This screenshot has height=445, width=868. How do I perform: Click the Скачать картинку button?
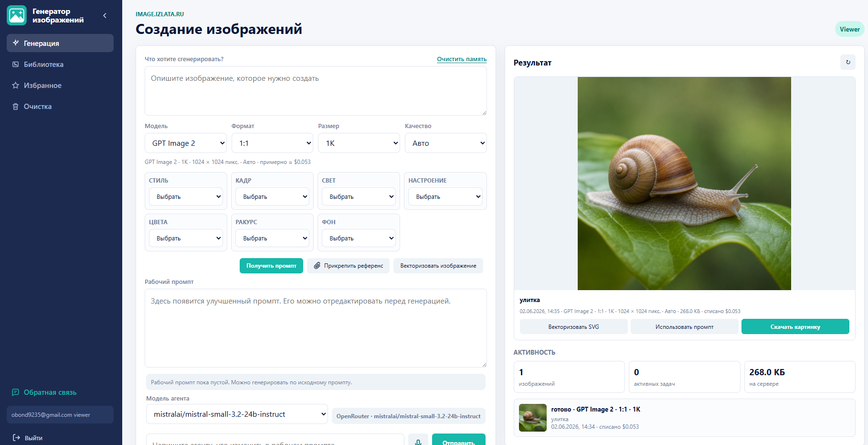[x=795, y=326]
